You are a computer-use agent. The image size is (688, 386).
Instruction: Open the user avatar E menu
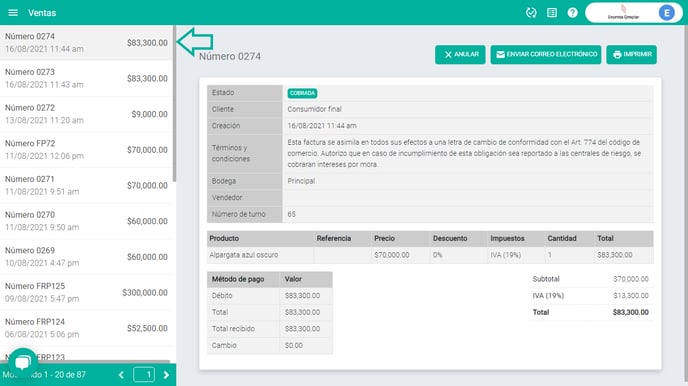coord(666,13)
